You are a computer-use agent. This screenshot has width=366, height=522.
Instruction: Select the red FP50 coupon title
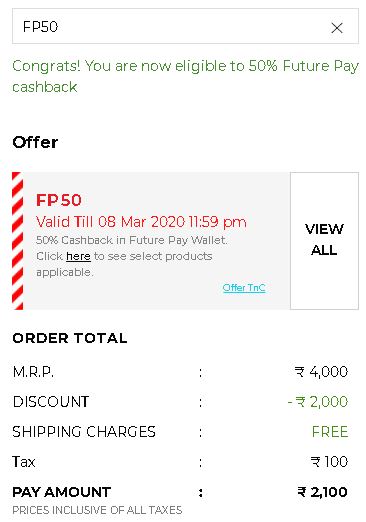click(59, 200)
